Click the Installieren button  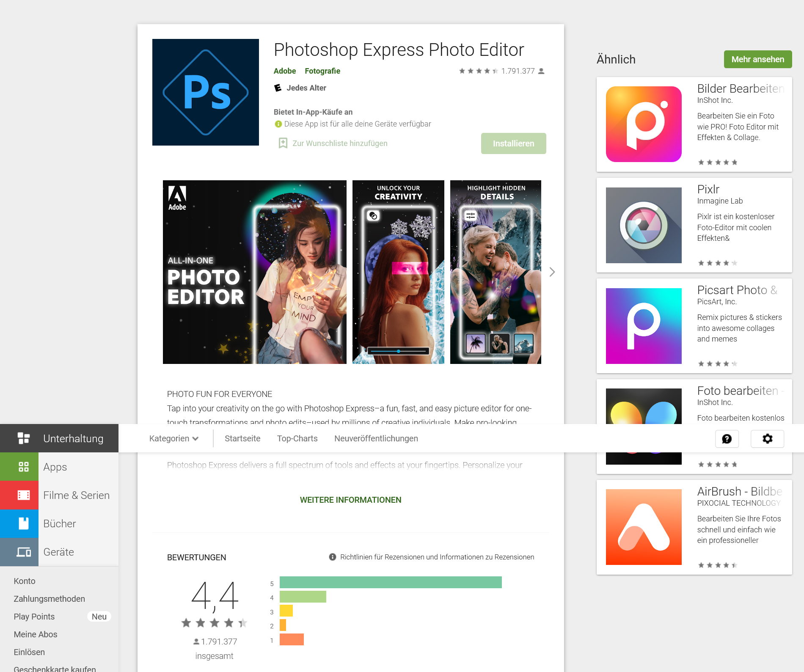coord(513,143)
